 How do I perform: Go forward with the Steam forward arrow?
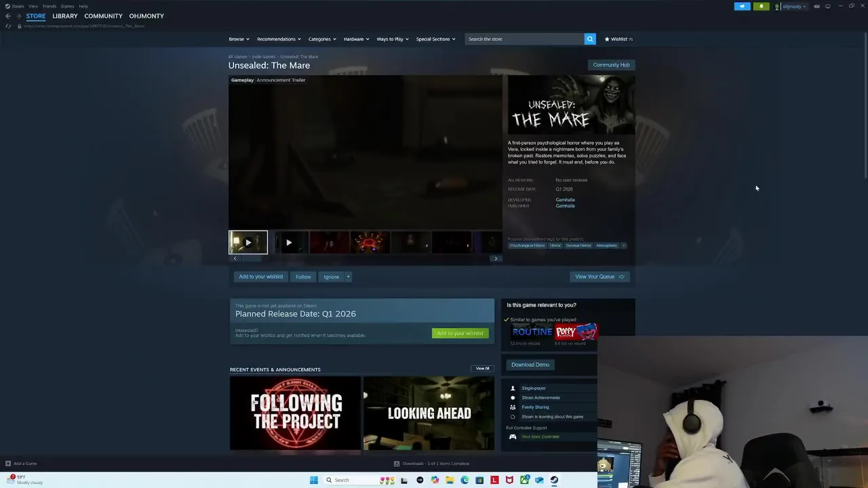point(18,16)
